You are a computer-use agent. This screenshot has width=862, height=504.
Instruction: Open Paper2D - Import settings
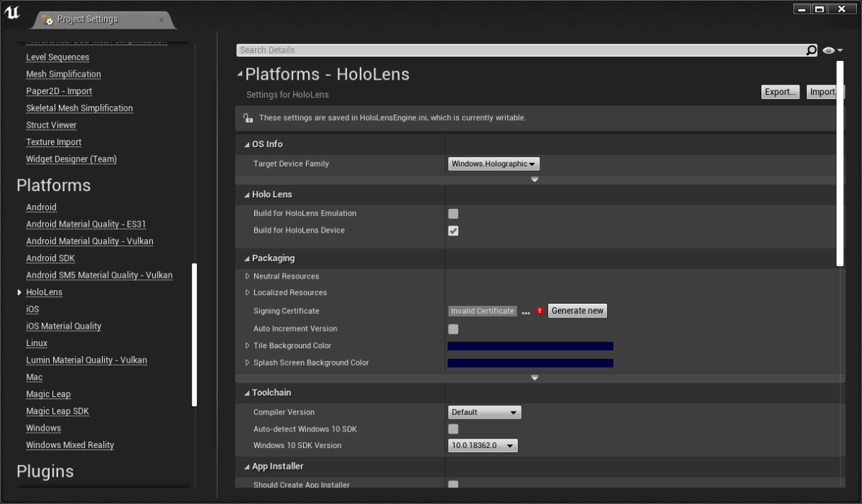[59, 91]
